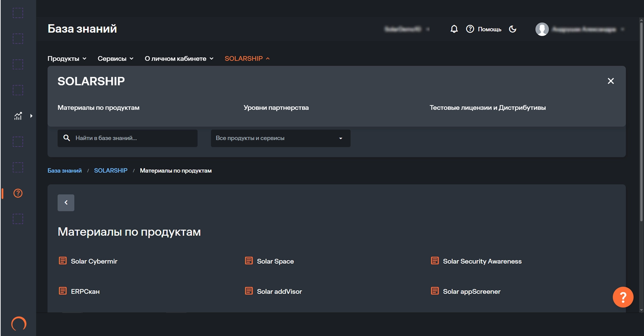Select the knowledge base question icon in sidebar

coord(18,193)
